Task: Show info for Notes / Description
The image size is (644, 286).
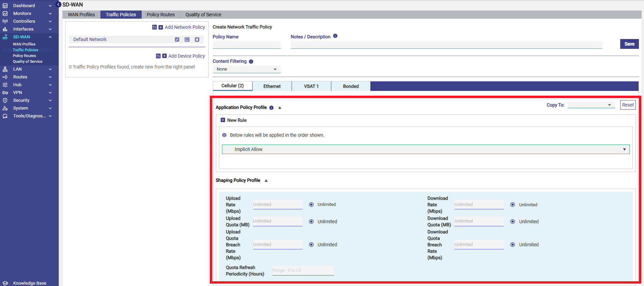Action: 335,36
